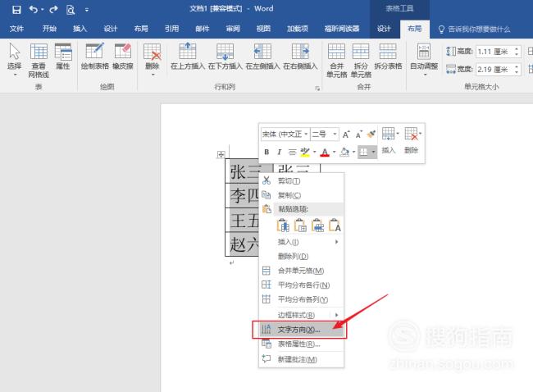Choose 剪切(T) Cut from context menu
This screenshot has width=533, height=392.
click(301, 181)
